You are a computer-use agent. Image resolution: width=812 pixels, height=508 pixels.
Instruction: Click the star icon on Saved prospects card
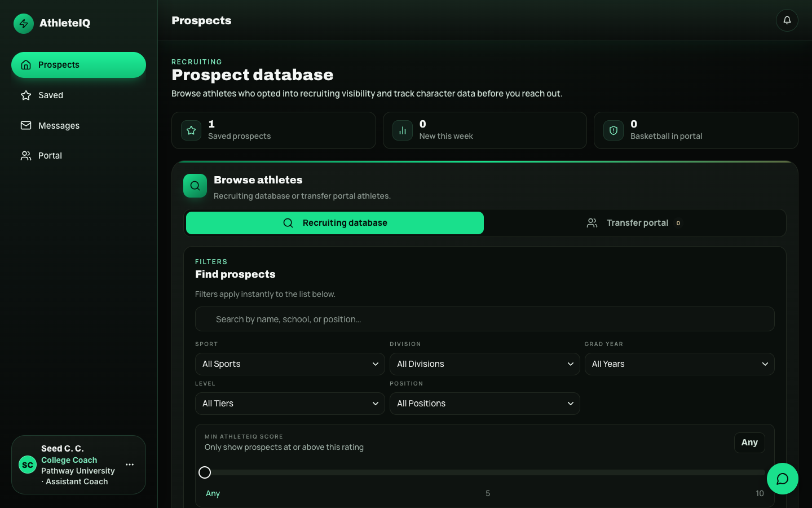point(191,130)
